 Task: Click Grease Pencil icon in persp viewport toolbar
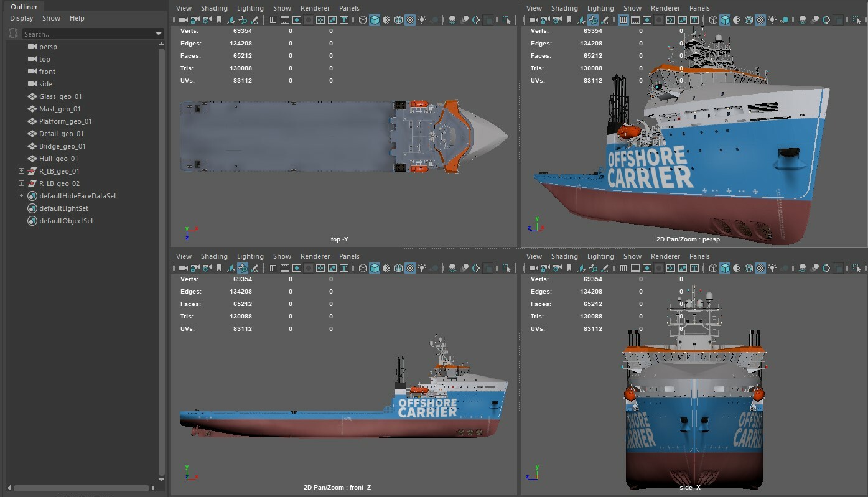(605, 20)
